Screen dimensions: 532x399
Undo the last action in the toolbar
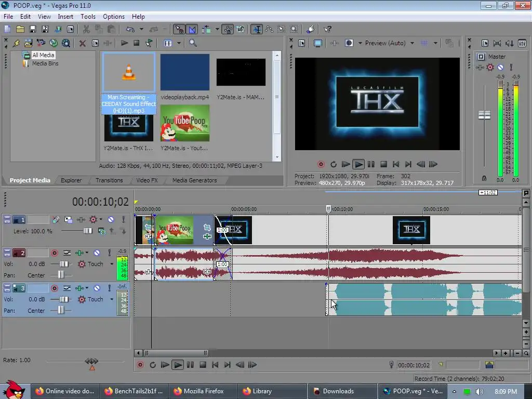(130, 29)
